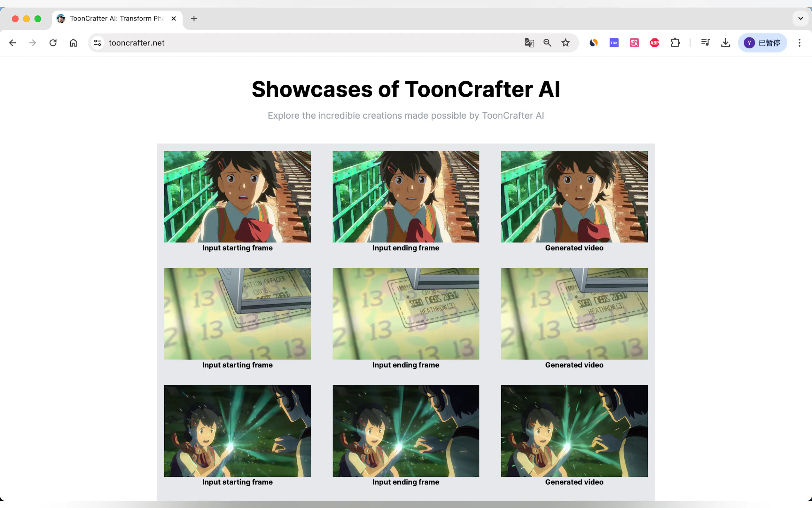The image size is (812, 508).
Task: Open the TDK extension icon
Action: [x=613, y=43]
